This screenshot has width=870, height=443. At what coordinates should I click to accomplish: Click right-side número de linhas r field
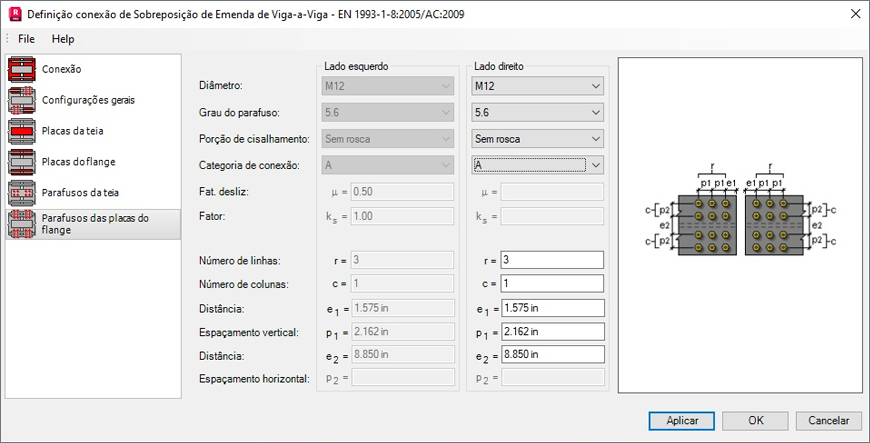[x=552, y=260]
